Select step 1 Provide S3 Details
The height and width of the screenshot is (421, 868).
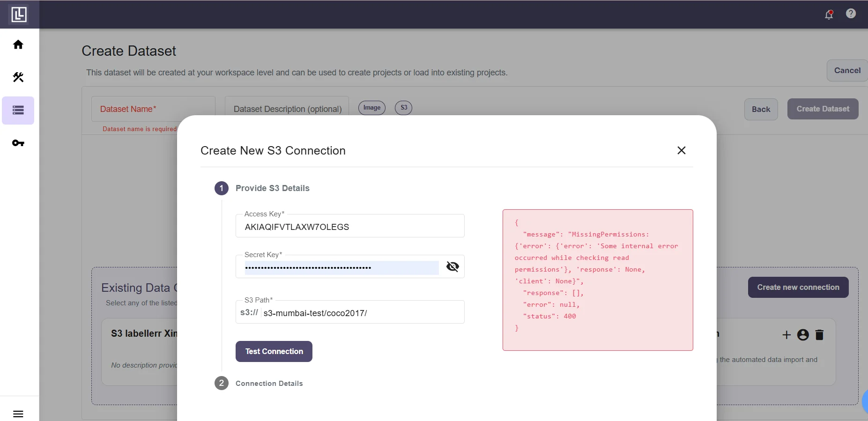click(x=262, y=188)
